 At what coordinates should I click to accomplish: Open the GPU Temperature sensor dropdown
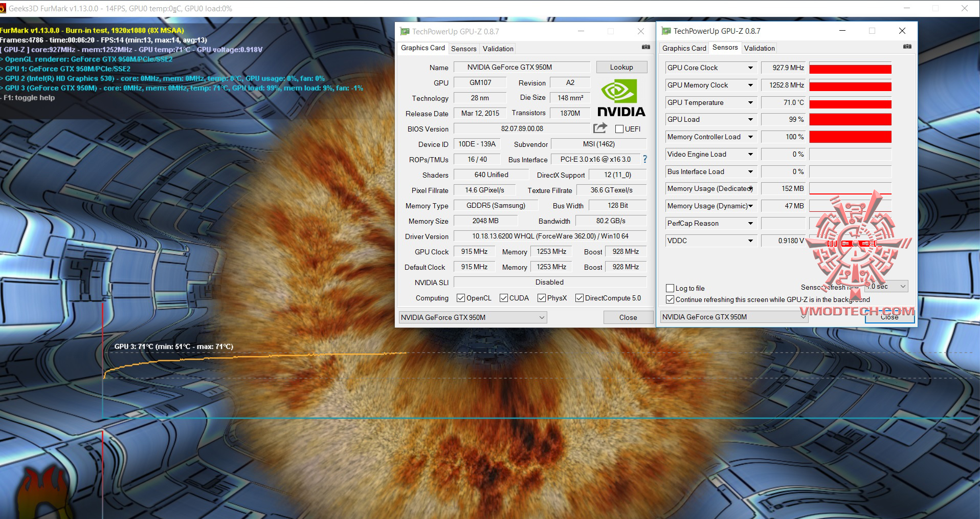(x=750, y=102)
